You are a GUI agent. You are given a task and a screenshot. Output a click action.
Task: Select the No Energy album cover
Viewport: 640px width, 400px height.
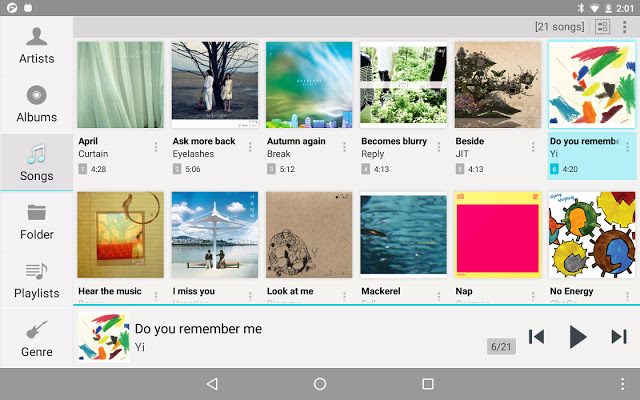[x=592, y=235]
